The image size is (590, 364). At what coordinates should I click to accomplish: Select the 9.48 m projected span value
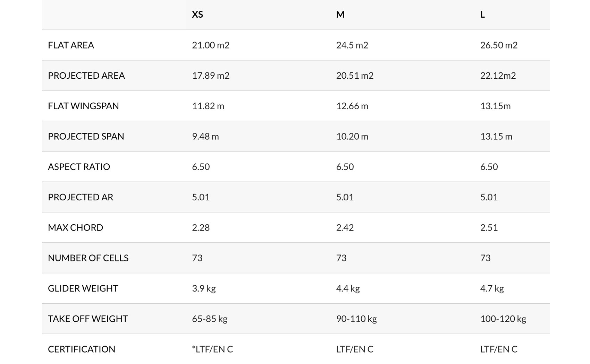click(205, 136)
